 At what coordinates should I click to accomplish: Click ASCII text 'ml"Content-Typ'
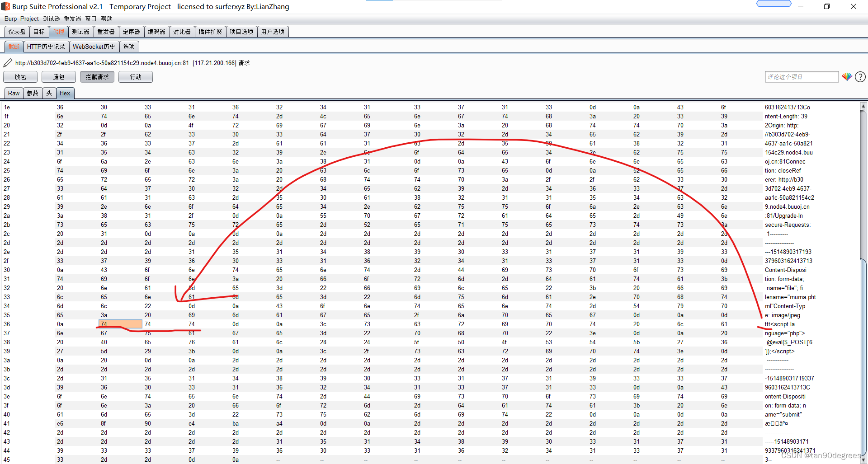pos(785,306)
